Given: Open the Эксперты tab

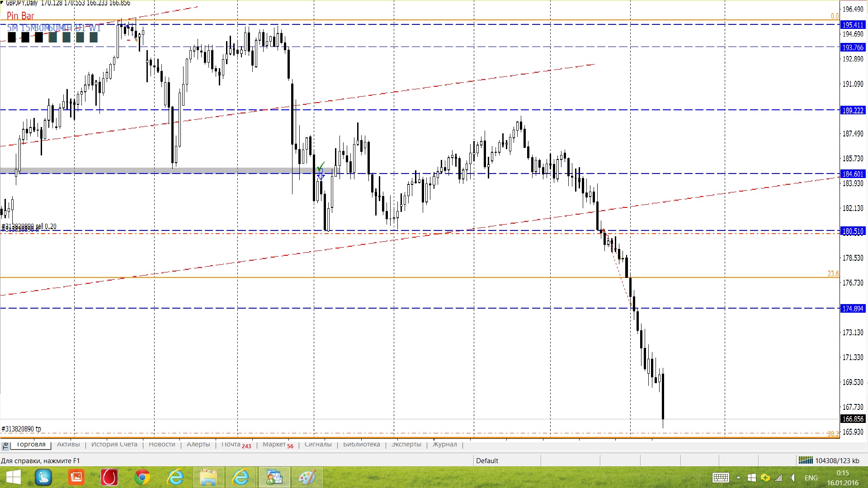Looking at the screenshot, I should tap(406, 444).
